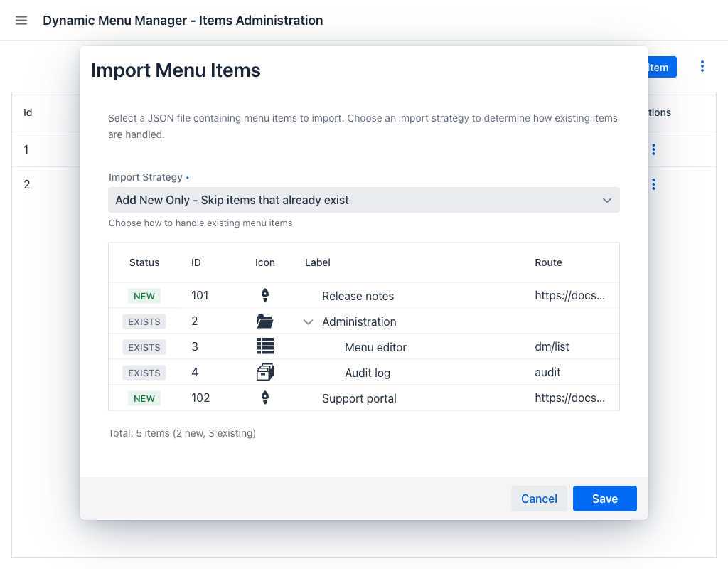Image resolution: width=728 pixels, height=569 pixels.
Task: Click the archive icon for Audit log
Action: click(265, 372)
